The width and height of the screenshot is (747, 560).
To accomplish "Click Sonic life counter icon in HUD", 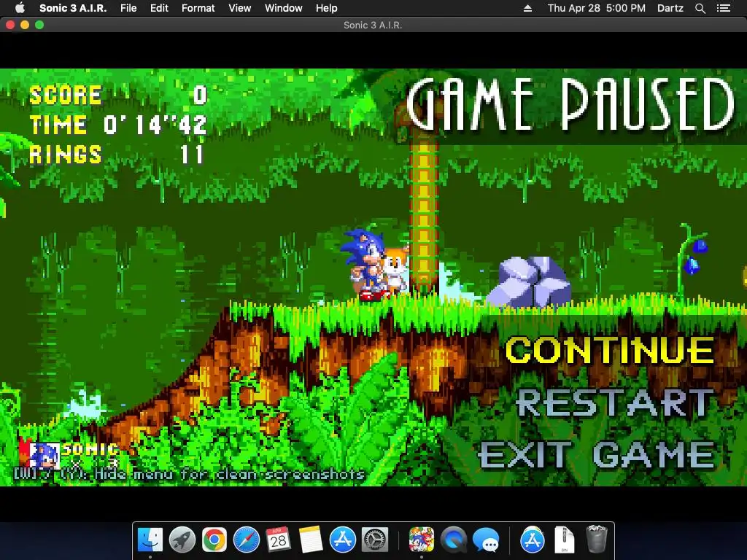I will 44,455.
